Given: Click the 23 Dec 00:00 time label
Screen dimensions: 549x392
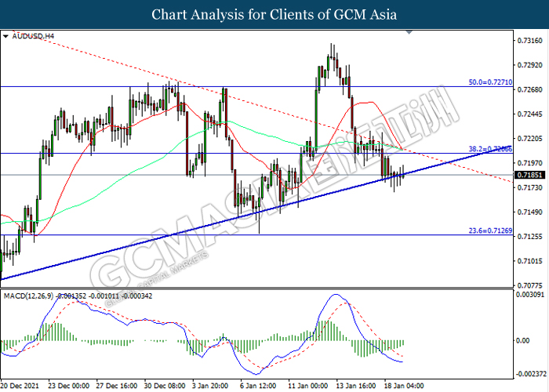Looking at the screenshot, I should click(69, 386).
